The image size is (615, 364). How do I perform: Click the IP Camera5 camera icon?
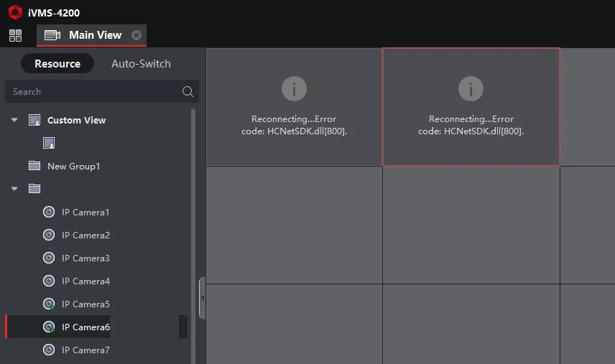[49, 304]
